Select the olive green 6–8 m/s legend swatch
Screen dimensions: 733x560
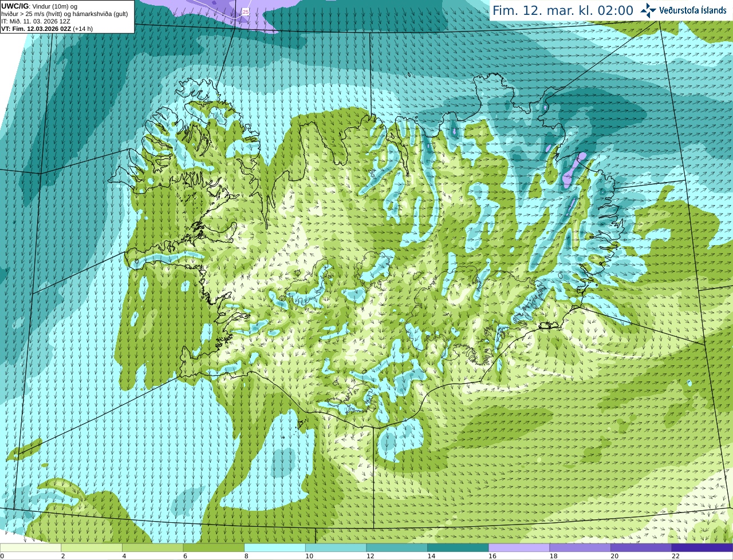[x=214, y=547]
